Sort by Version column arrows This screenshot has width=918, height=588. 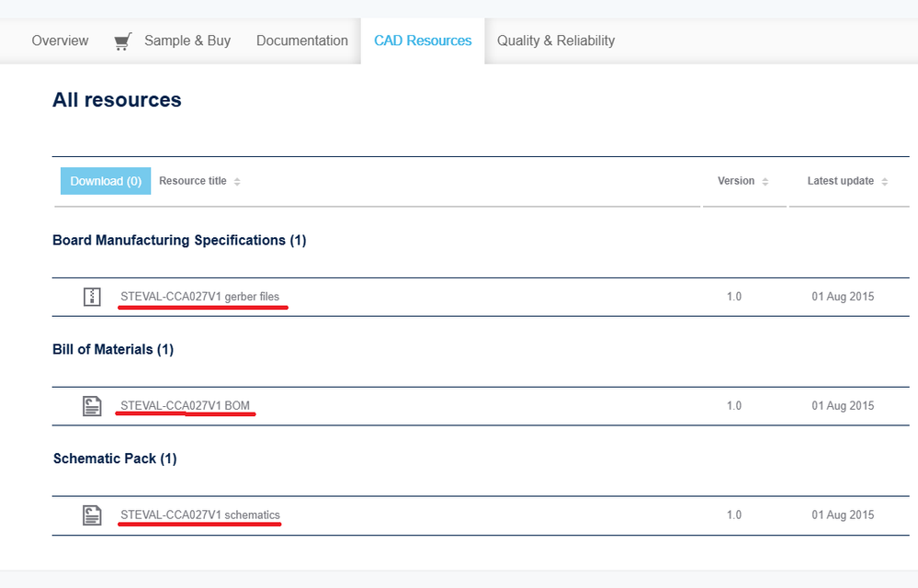(x=765, y=182)
